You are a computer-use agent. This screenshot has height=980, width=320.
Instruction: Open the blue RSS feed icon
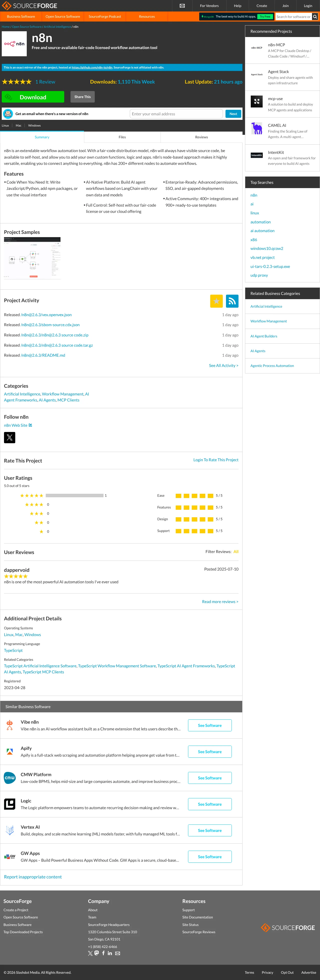(232, 301)
